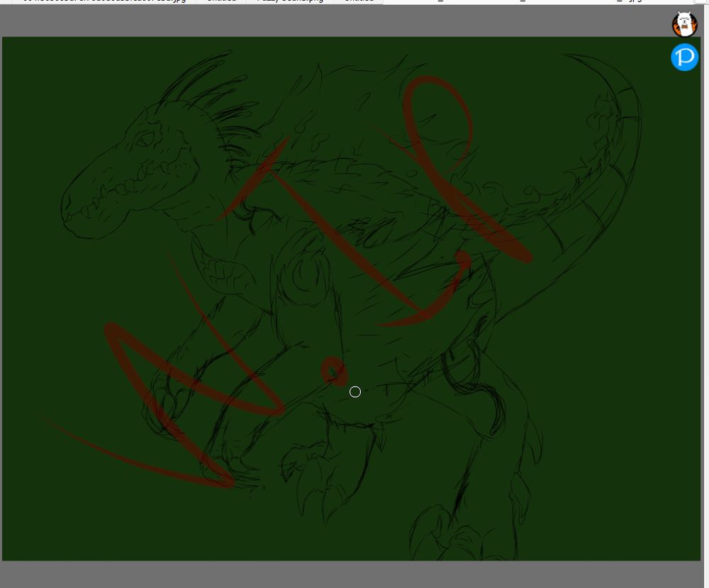
Task: Click the alpaca mascot avatar icon
Action: [x=685, y=24]
